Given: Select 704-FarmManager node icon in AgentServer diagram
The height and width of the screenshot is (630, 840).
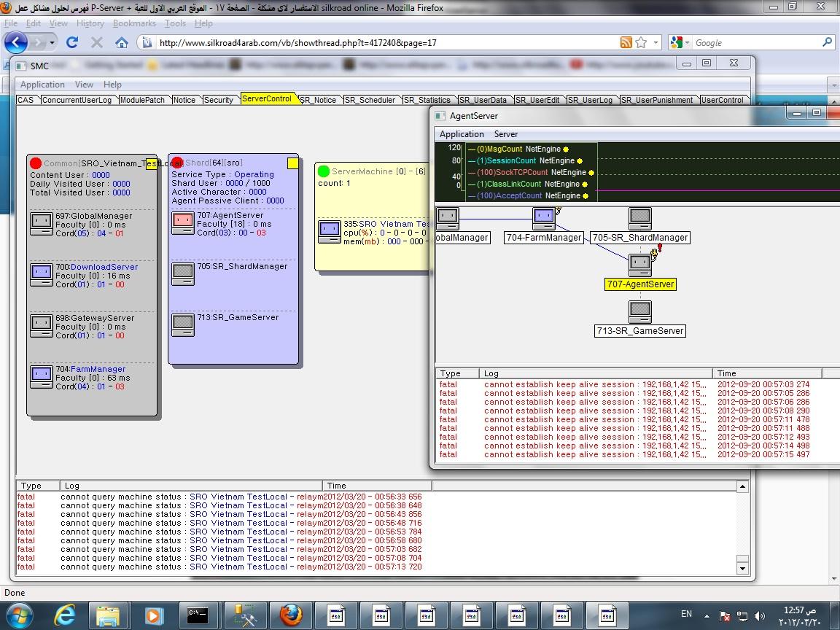Looking at the screenshot, I should coord(544,219).
